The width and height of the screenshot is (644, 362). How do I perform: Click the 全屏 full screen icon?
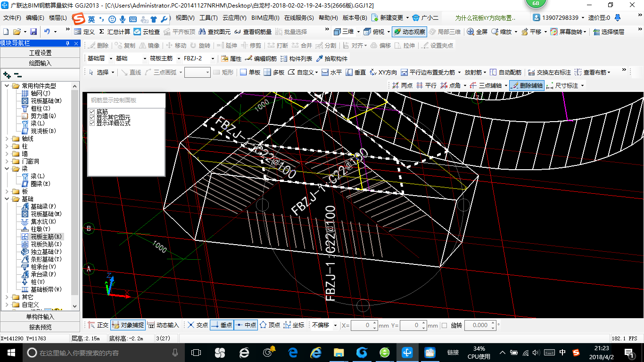click(477, 32)
